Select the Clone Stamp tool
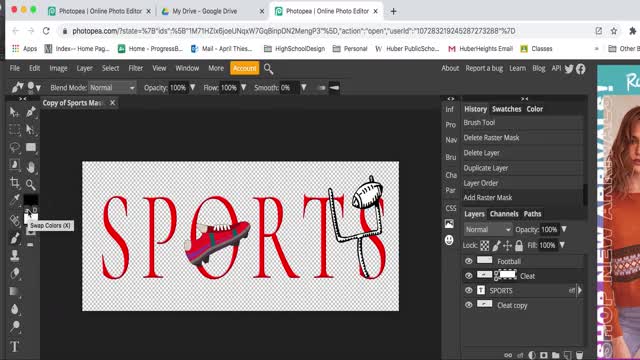The image size is (640, 360). click(x=15, y=256)
